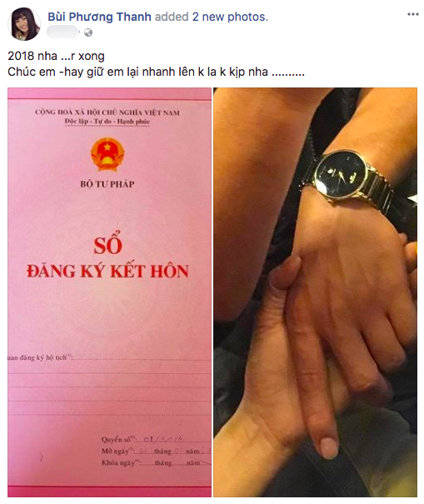Click the globe public privacy icon
Viewport: 424px width, 504px height.
(88, 32)
